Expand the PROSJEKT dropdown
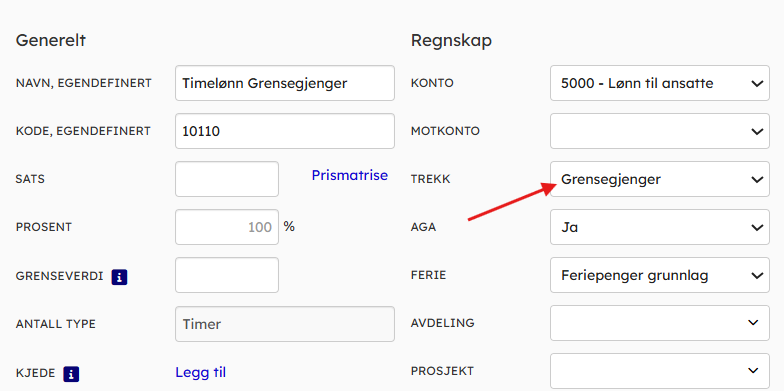Viewport: 784px width, 391px height. coord(660,371)
